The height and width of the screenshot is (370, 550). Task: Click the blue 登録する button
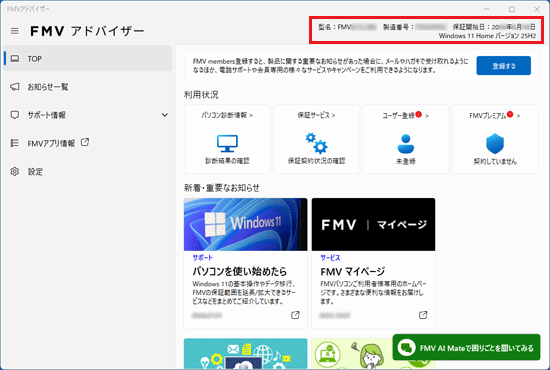(x=503, y=66)
